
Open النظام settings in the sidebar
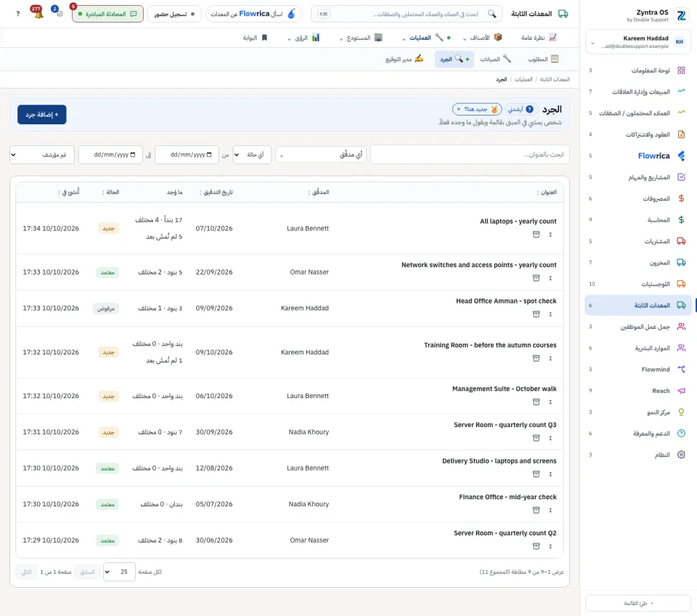click(x=638, y=455)
